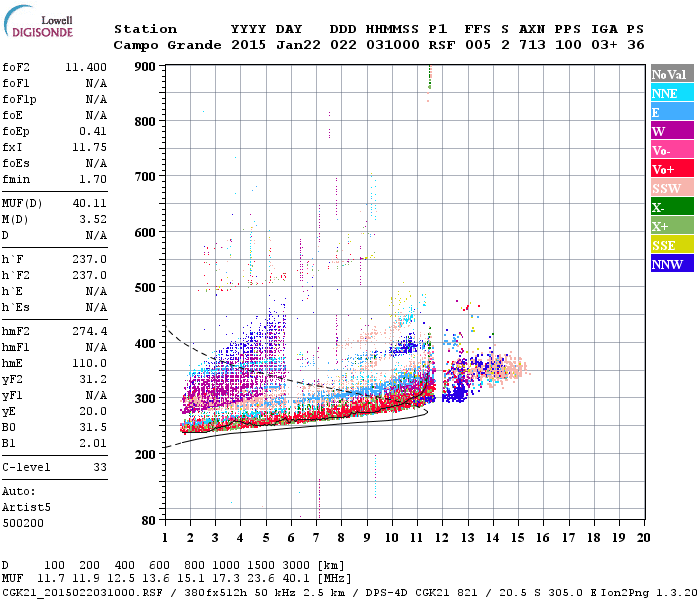Click the MUF(D) value 40.11
This screenshot has height=600, width=700.
89,204
